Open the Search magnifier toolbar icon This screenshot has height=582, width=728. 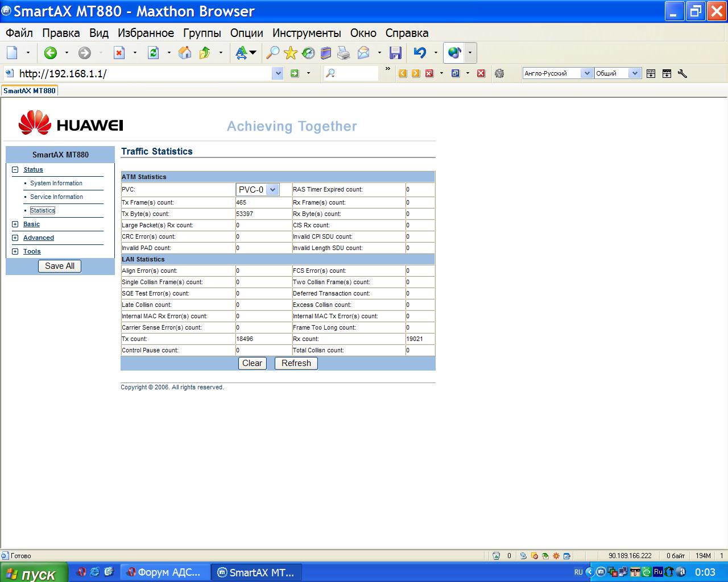[x=273, y=53]
